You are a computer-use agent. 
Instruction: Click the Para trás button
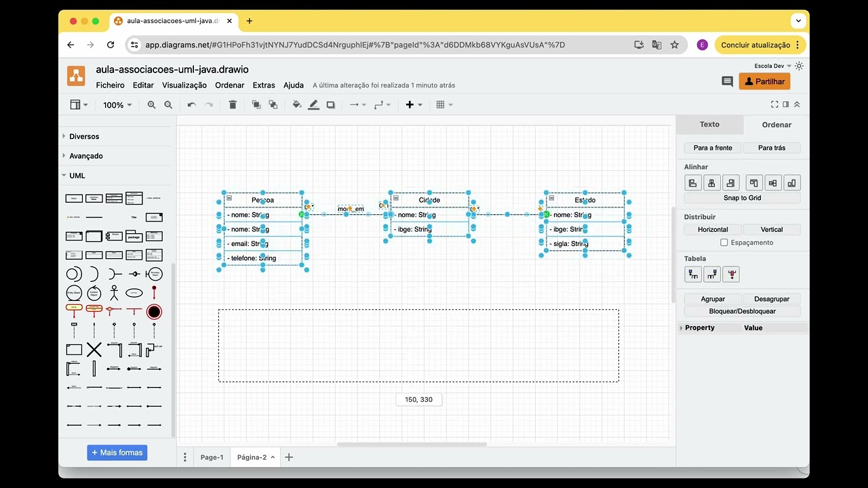coord(772,148)
